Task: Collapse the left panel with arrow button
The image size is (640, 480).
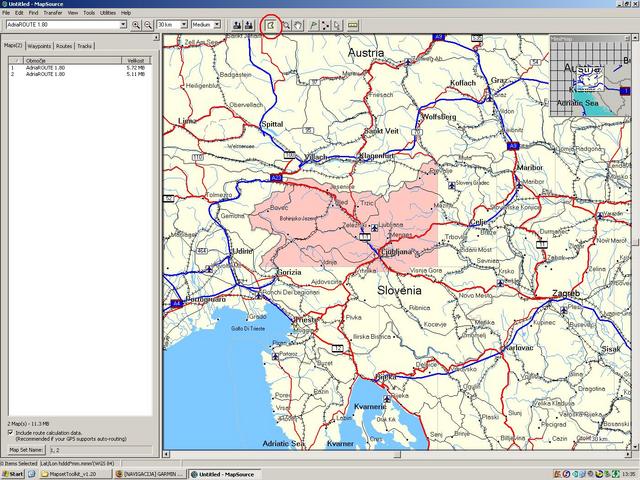Action: tap(156, 38)
